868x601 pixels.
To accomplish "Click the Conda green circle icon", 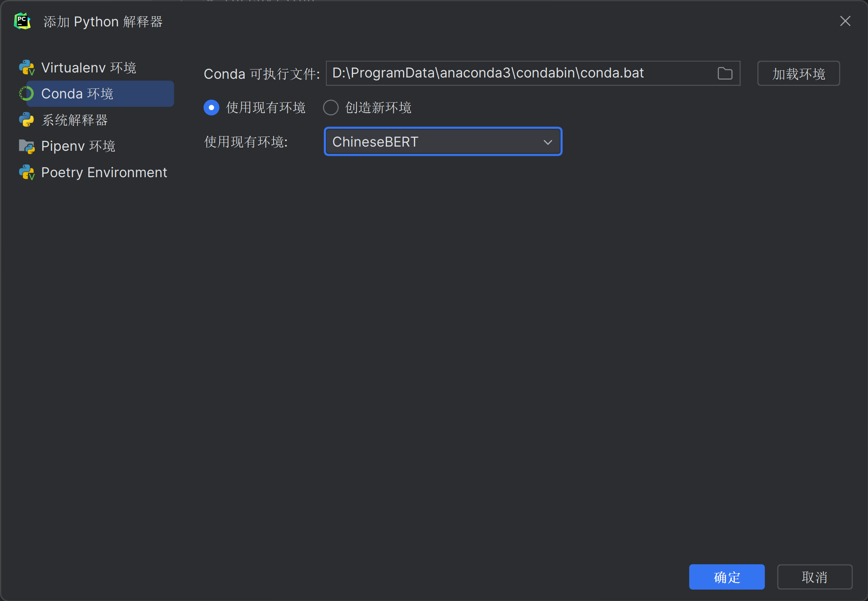I will [26, 93].
